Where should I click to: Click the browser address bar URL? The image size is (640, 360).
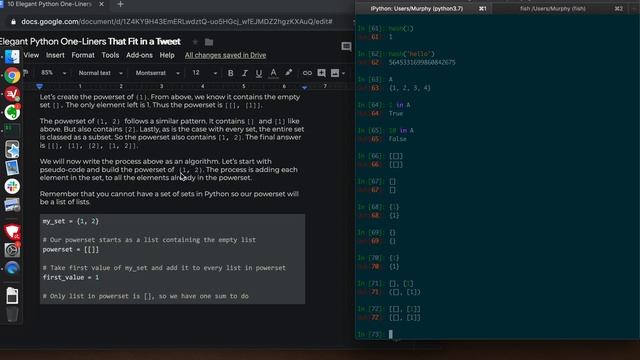click(x=177, y=22)
